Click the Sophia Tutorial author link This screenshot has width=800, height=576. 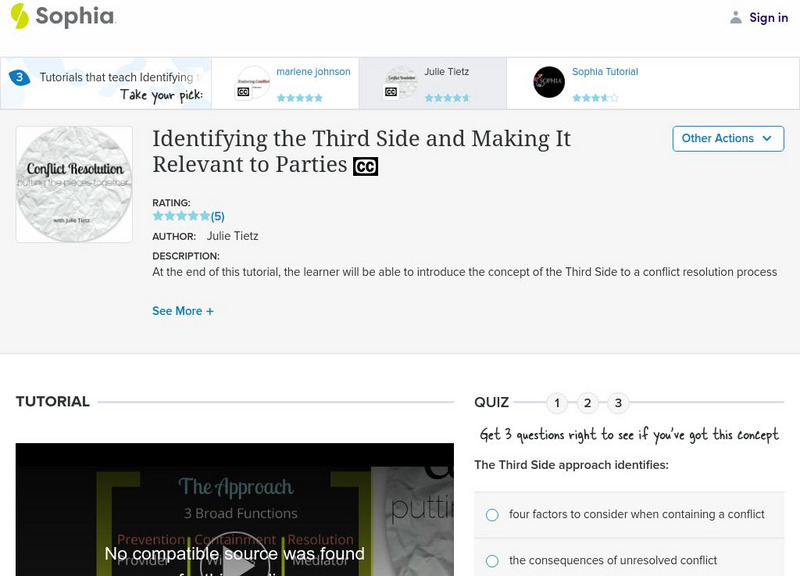pyautogui.click(x=605, y=72)
